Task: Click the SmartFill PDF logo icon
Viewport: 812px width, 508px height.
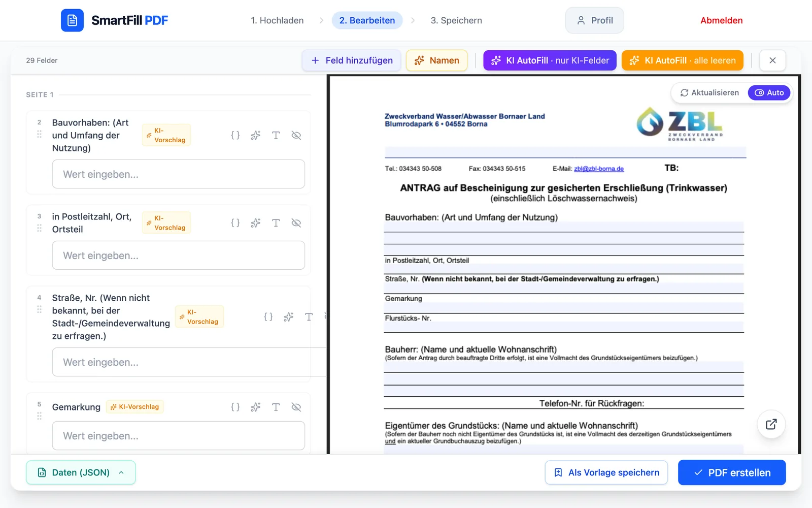Action: point(72,20)
